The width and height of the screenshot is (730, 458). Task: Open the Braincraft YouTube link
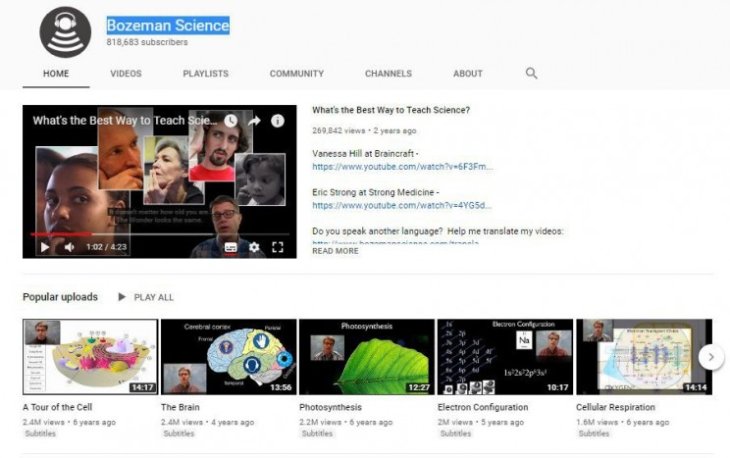[402, 166]
